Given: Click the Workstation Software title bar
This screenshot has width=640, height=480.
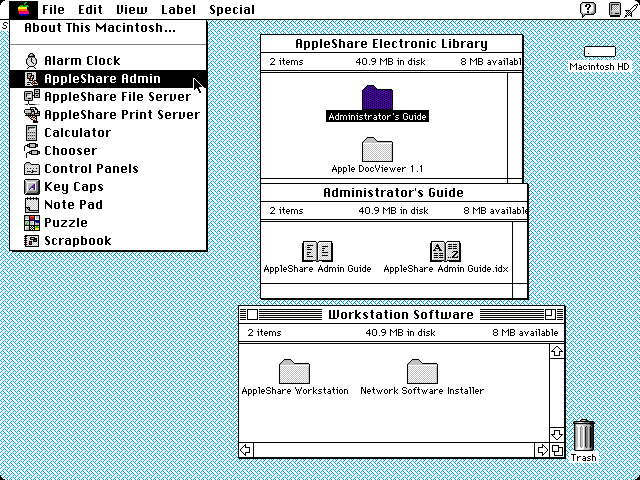Looking at the screenshot, I should coord(402,315).
